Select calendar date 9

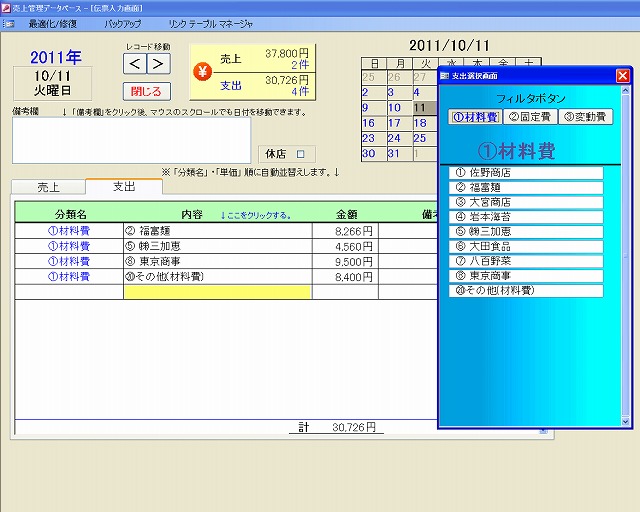pyautogui.click(x=374, y=108)
